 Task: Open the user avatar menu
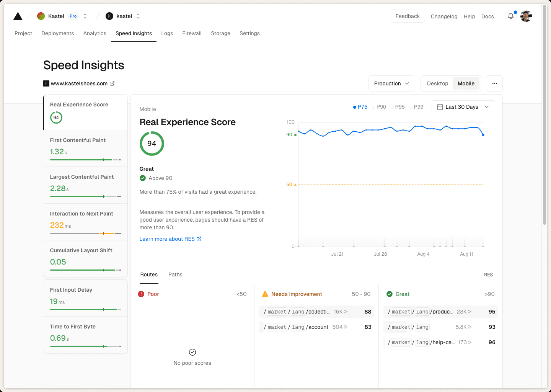tap(526, 16)
